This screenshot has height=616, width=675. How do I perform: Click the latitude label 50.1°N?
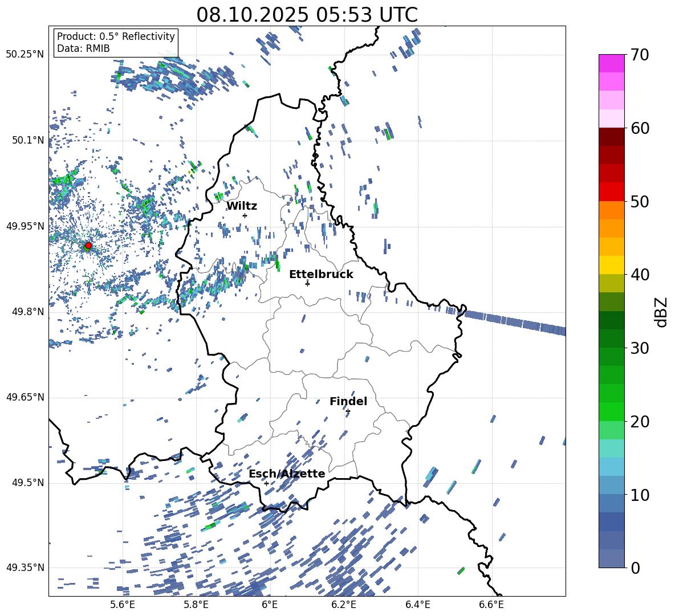pyautogui.click(x=29, y=140)
